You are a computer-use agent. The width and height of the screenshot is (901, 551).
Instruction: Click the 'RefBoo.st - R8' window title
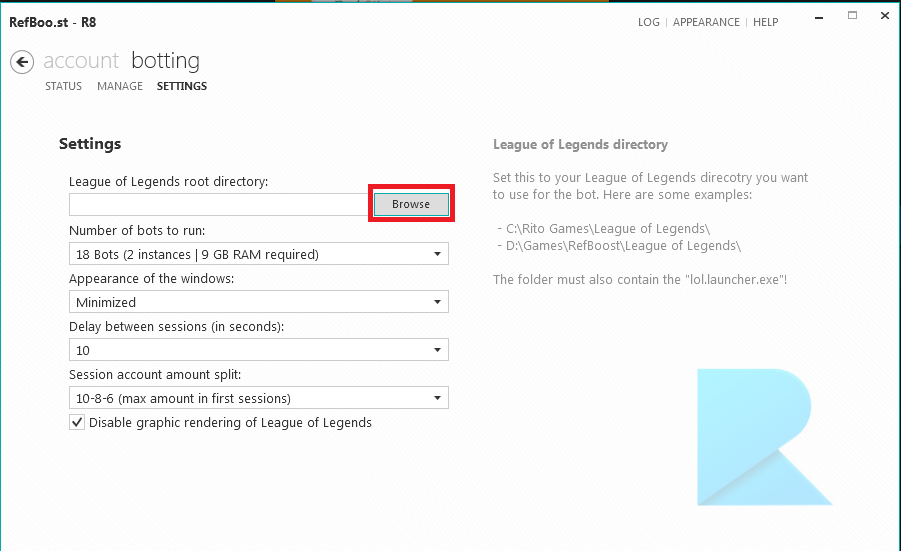tap(53, 22)
